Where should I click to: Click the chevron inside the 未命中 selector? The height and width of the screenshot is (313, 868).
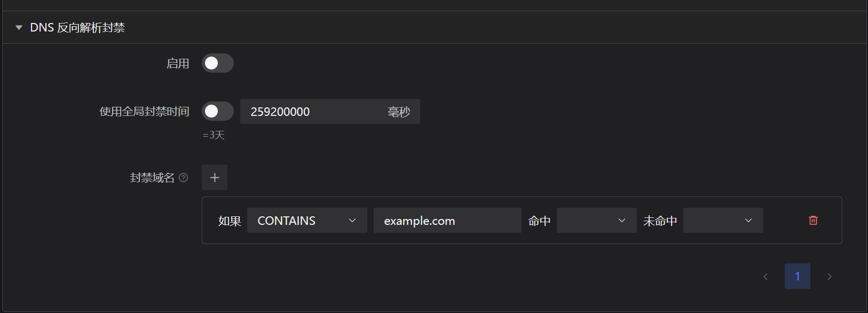748,220
